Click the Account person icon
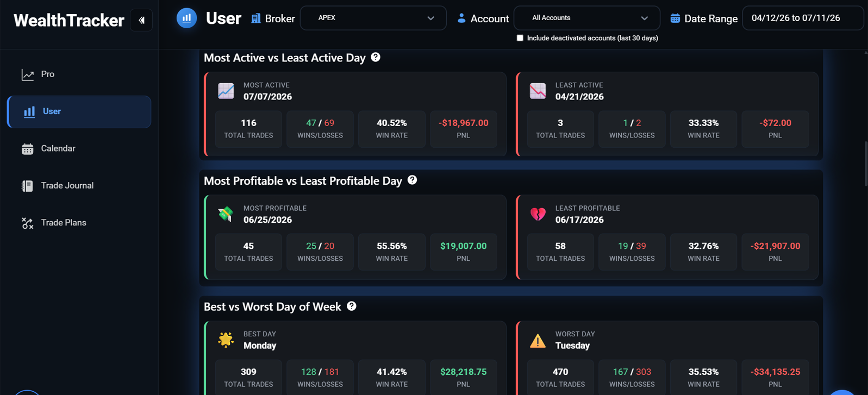 [461, 18]
